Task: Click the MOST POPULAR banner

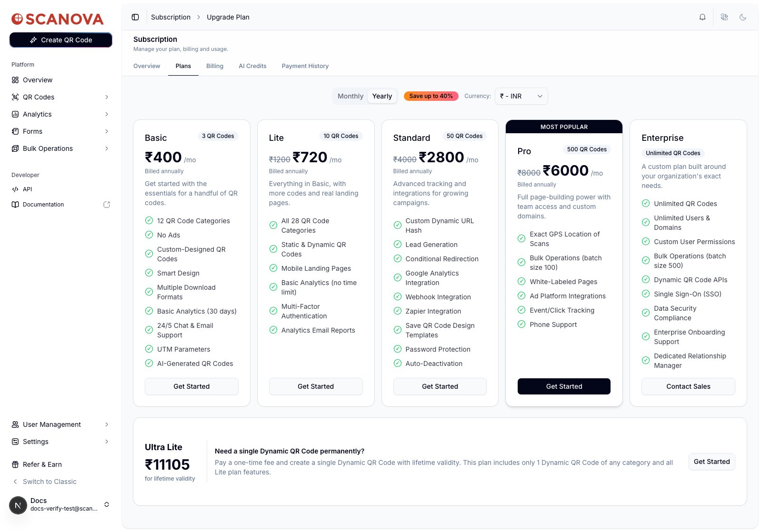Action: [x=564, y=127]
